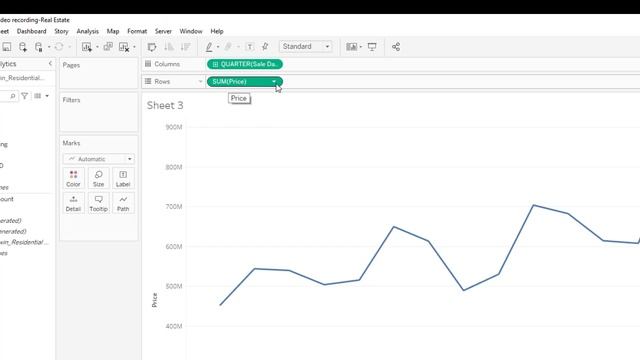Open the Rows shelf dropdown arrow
640x360 pixels.
200,82
